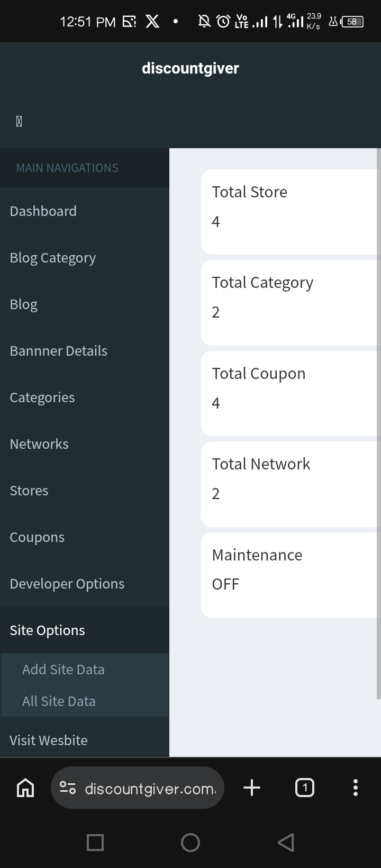Collapse the Site Options submenu
This screenshot has height=868, width=381.
[48, 630]
